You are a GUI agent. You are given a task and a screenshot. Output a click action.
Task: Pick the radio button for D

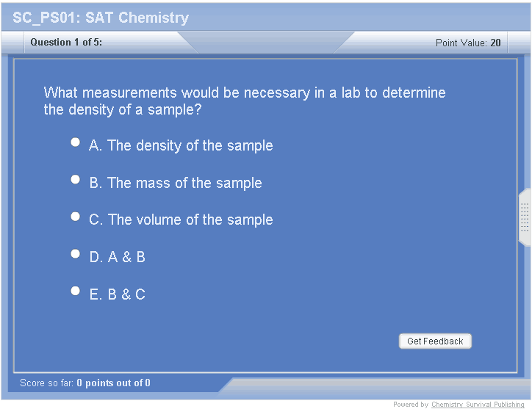point(75,253)
